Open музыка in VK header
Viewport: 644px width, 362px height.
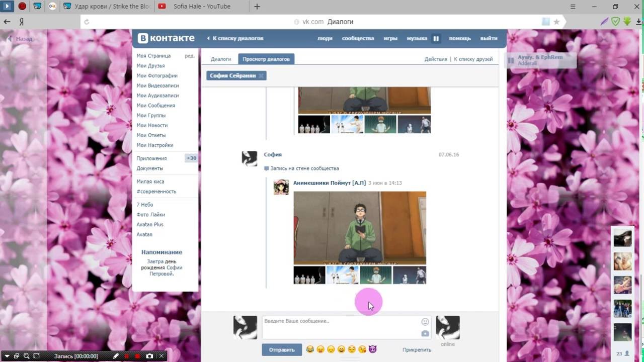(x=417, y=38)
